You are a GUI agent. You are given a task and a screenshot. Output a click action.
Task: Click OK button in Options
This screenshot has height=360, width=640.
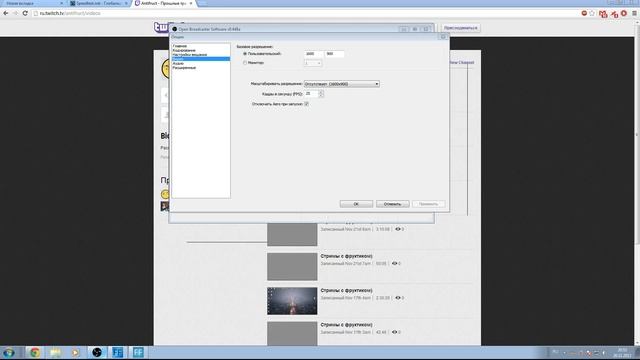[356, 204]
